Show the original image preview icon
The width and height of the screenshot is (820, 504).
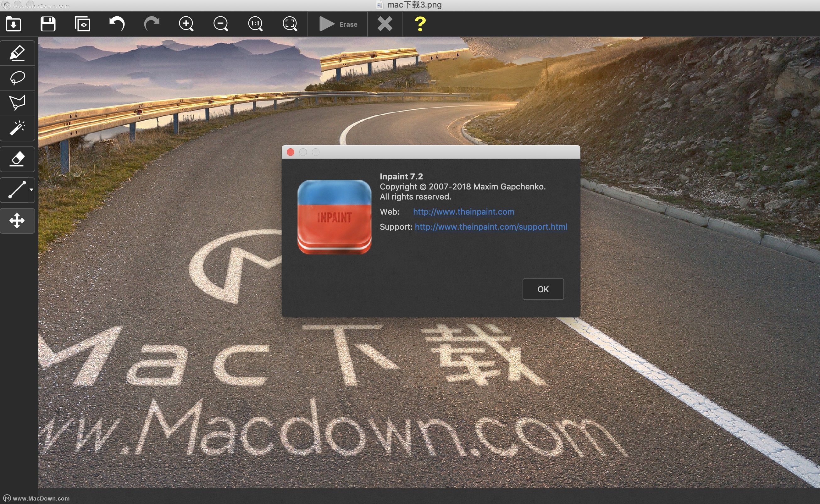[x=82, y=24]
